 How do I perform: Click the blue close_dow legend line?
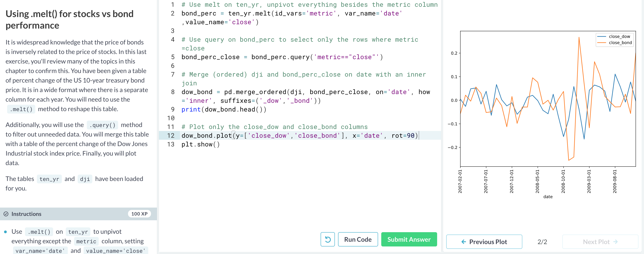[x=602, y=37]
